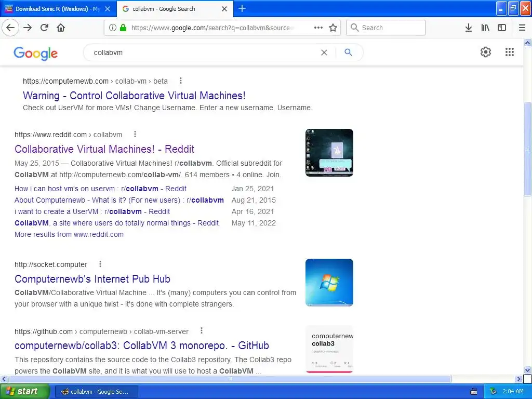Click the vertical scrollbar down arrow

pos(527,370)
